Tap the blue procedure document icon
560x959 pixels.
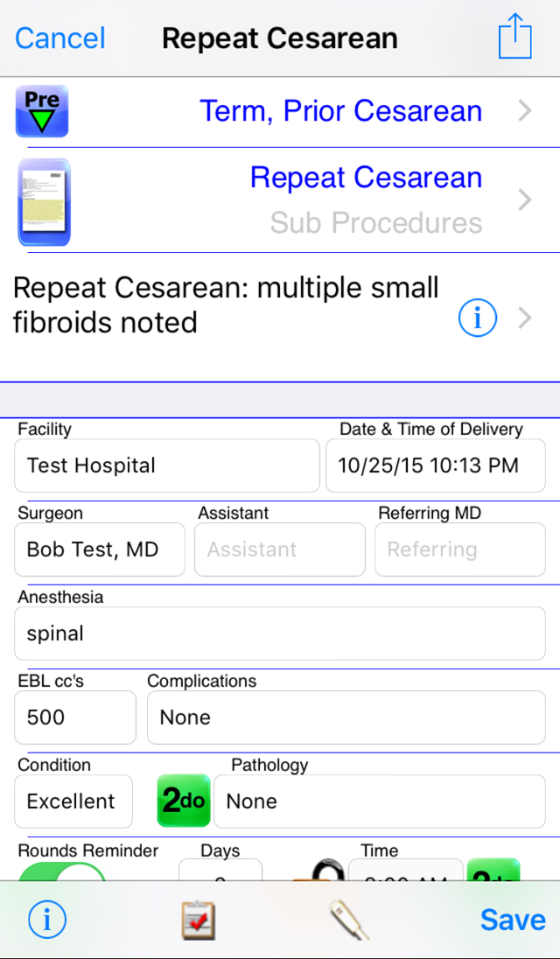pyautogui.click(x=44, y=201)
